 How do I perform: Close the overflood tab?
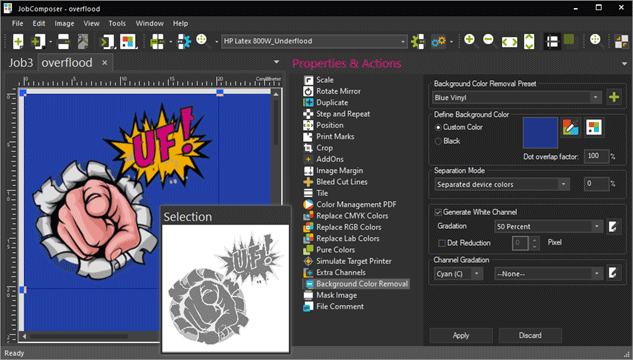pyautogui.click(x=105, y=63)
